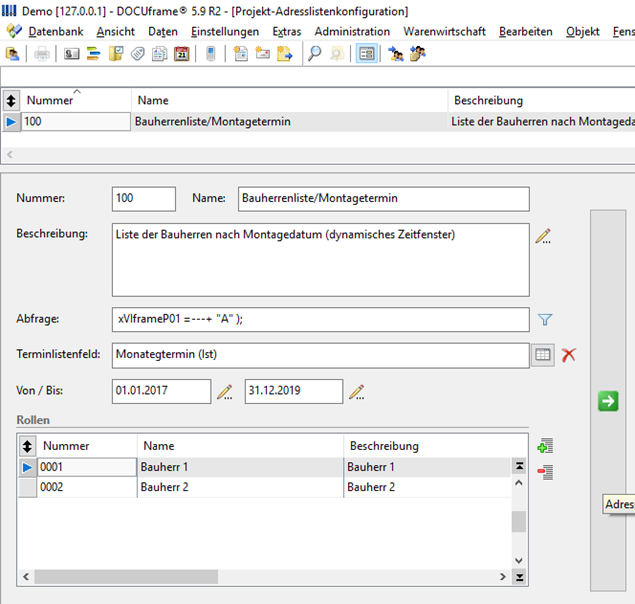The image size is (635, 604).
Task: Click pencil icon next to 31.12.2019 date
Action: click(357, 392)
